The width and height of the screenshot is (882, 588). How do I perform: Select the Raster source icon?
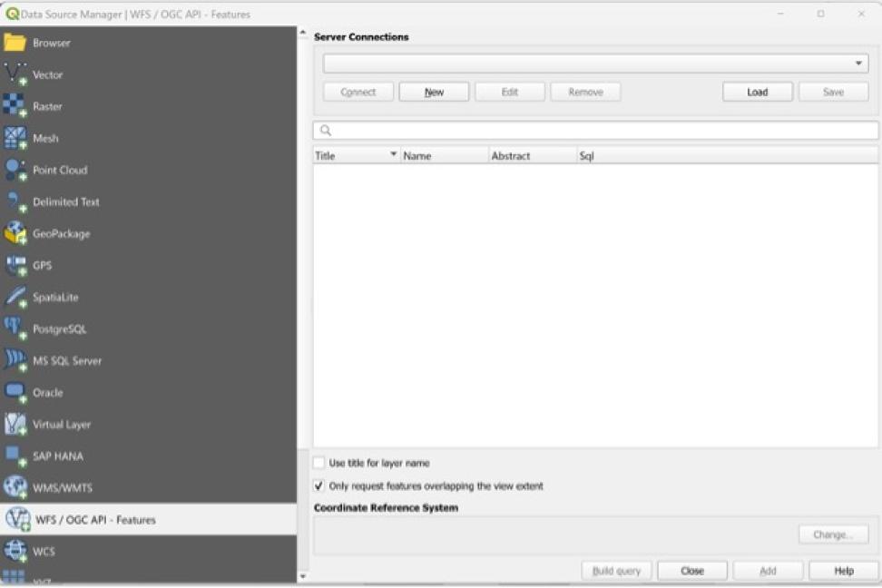15,106
